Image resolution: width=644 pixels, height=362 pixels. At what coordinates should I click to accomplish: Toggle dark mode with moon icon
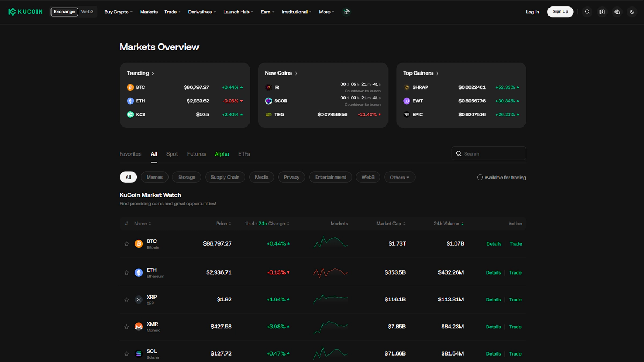[632, 12]
